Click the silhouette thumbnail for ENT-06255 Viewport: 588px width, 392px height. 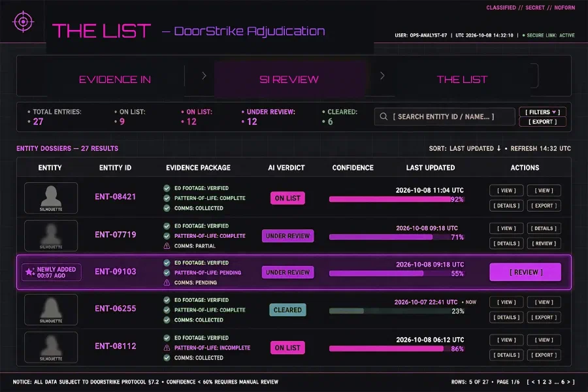[x=51, y=310]
